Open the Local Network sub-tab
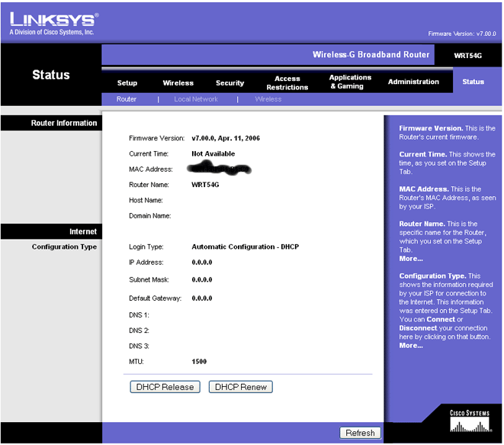 (x=196, y=99)
